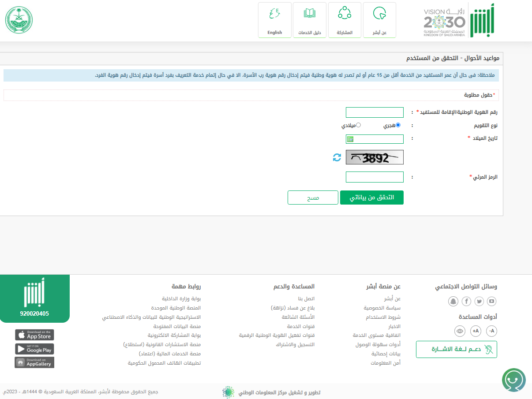Click the التحقق من بياناتي button
Viewport: 532px width, 399px height.
coord(371,198)
